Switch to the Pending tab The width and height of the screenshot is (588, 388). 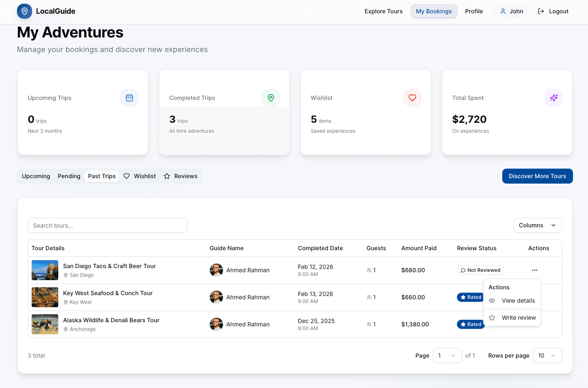69,176
